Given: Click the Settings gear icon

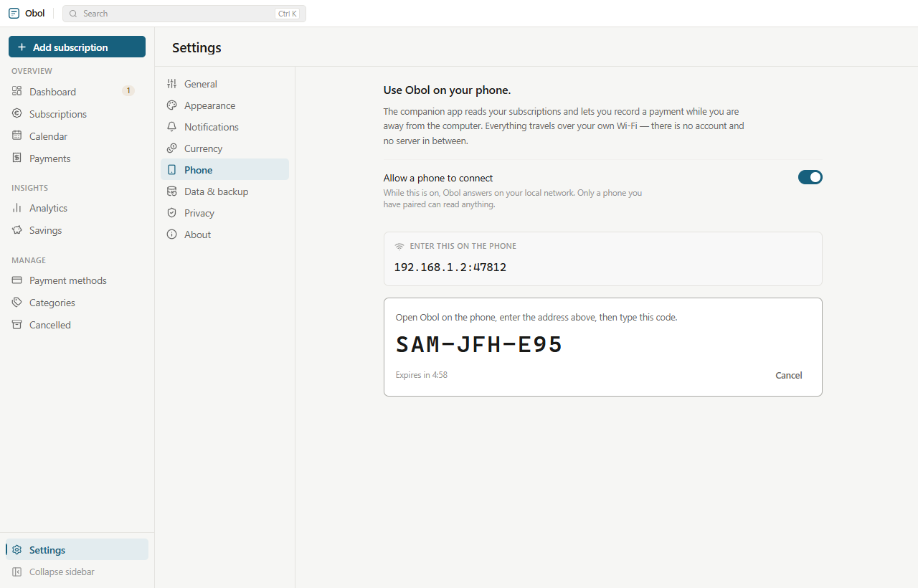Looking at the screenshot, I should point(16,549).
